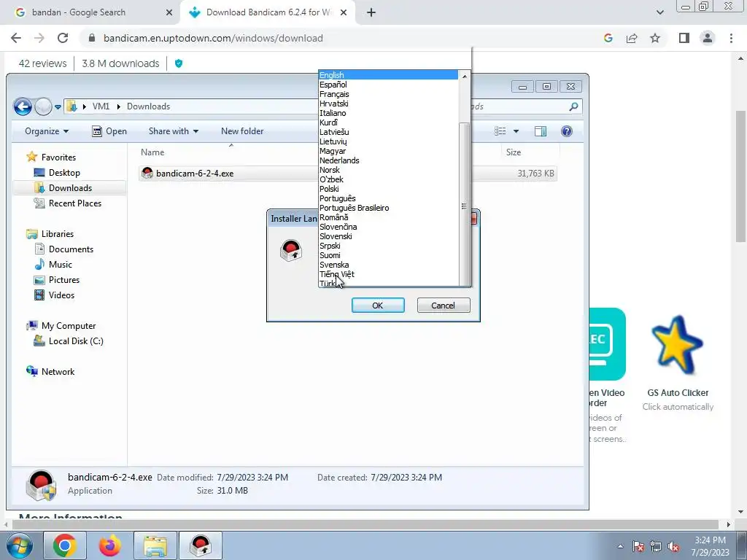This screenshot has height=560, width=747.
Task: Click the address bar URL
Action: click(213, 38)
